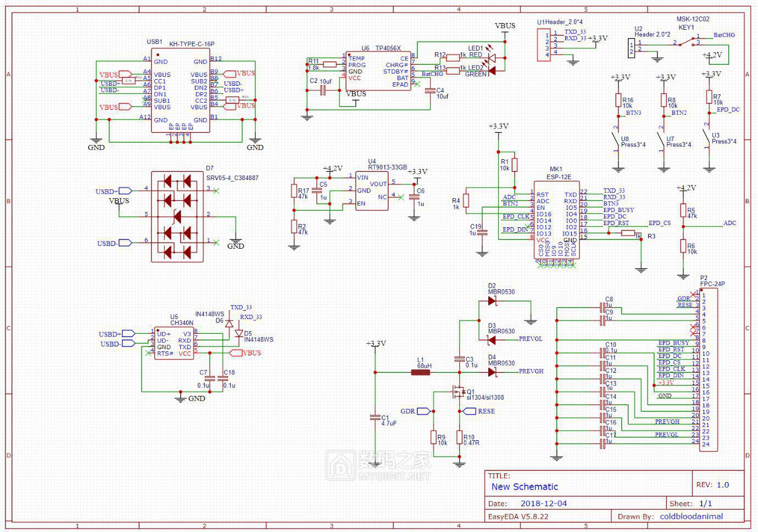Screen dimensions: 758x532
Task: Click the date value '2018-12-04'
Action: [x=544, y=503]
